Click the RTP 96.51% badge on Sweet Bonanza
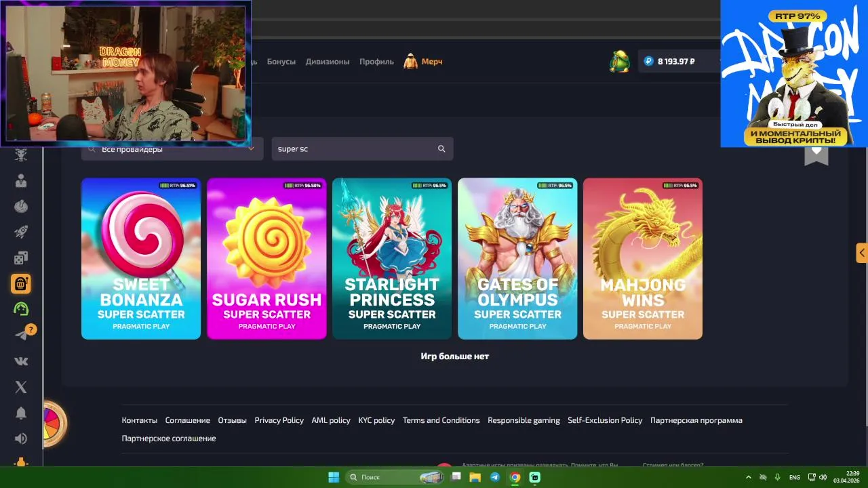 pos(178,185)
